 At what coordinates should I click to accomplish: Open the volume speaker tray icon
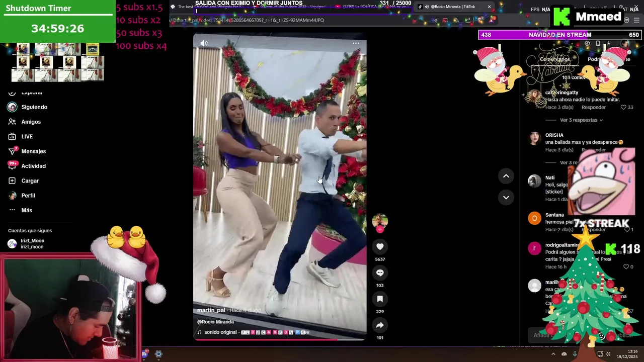pos(608,354)
